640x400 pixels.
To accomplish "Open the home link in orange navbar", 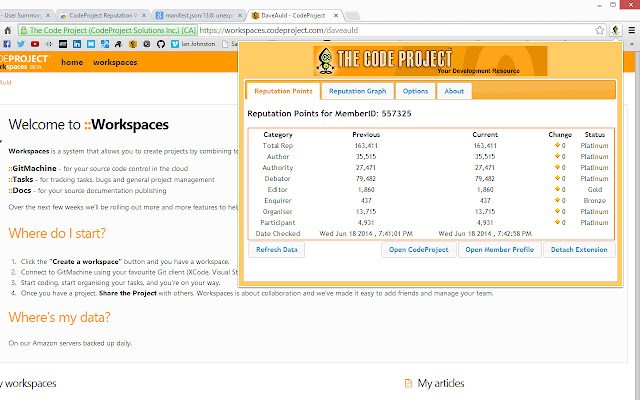I will click(72, 62).
